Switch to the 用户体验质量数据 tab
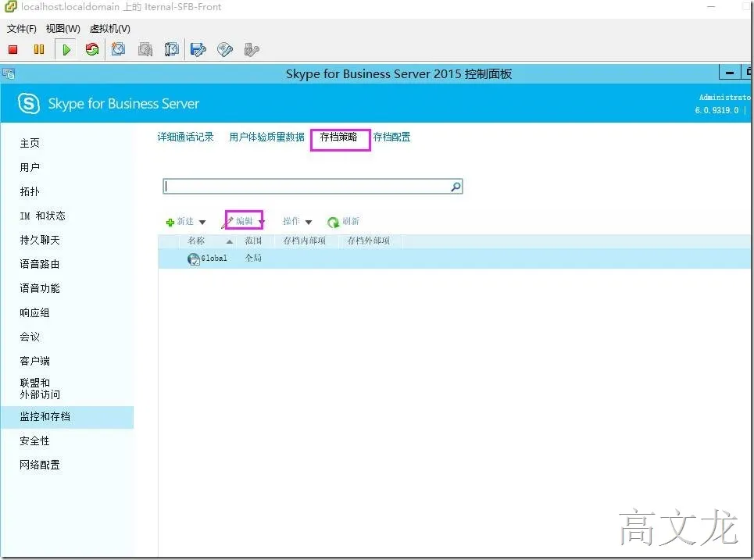Viewport: 754px width, 560px height. pyautogui.click(x=267, y=137)
